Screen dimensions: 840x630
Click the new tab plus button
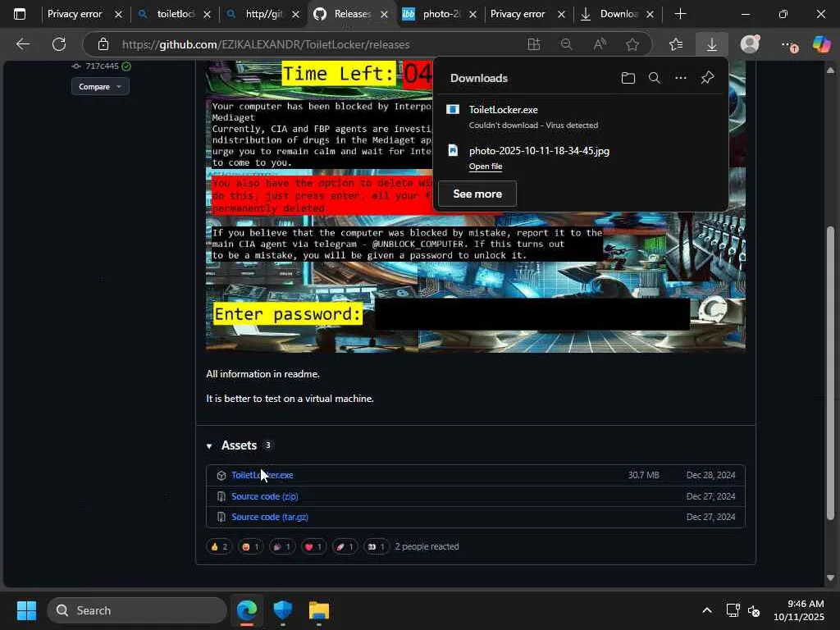(680, 14)
